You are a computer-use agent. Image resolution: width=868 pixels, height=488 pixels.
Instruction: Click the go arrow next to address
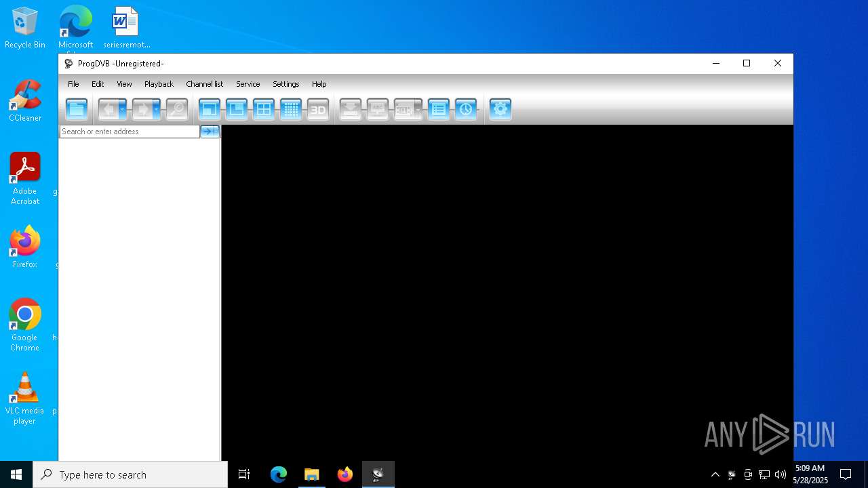207,131
